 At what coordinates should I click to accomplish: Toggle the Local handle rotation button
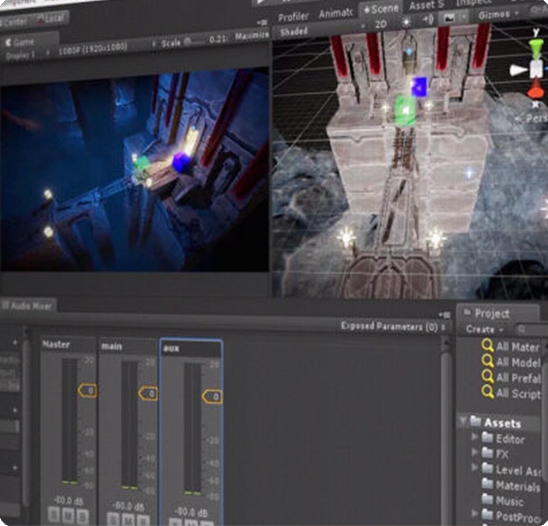52,19
